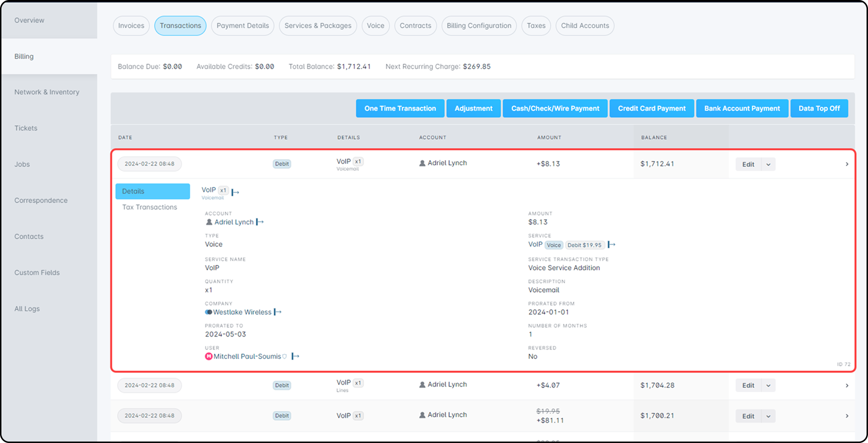Click the Debit badge in the +$81.11 row
868x443 pixels.
(282, 416)
